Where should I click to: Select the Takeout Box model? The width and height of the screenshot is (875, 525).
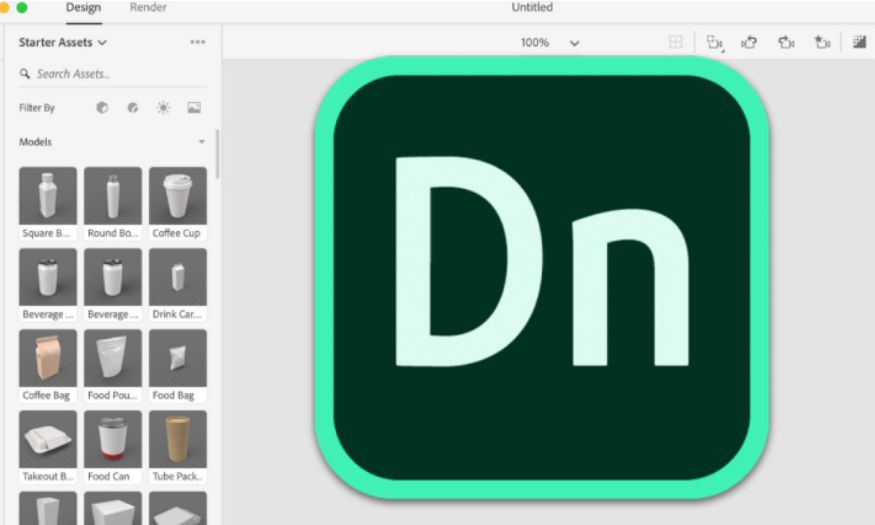tap(48, 446)
